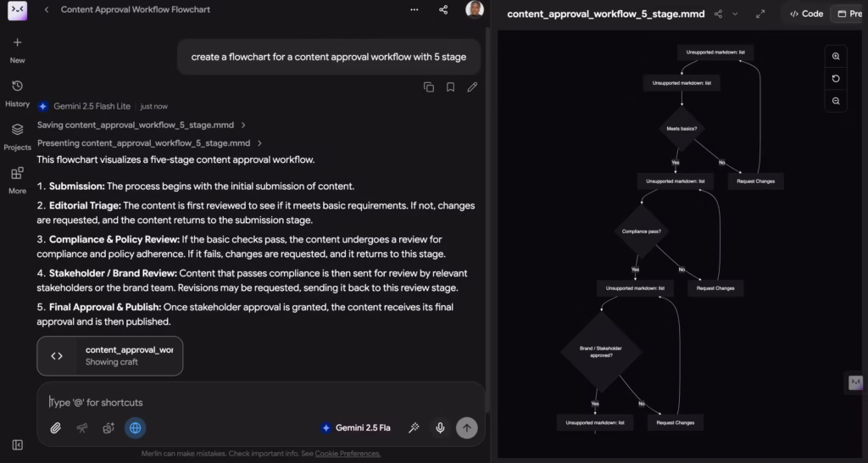Image resolution: width=868 pixels, height=463 pixels.
Task: Collapse the left sidebar panel
Action: coord(17,444)
